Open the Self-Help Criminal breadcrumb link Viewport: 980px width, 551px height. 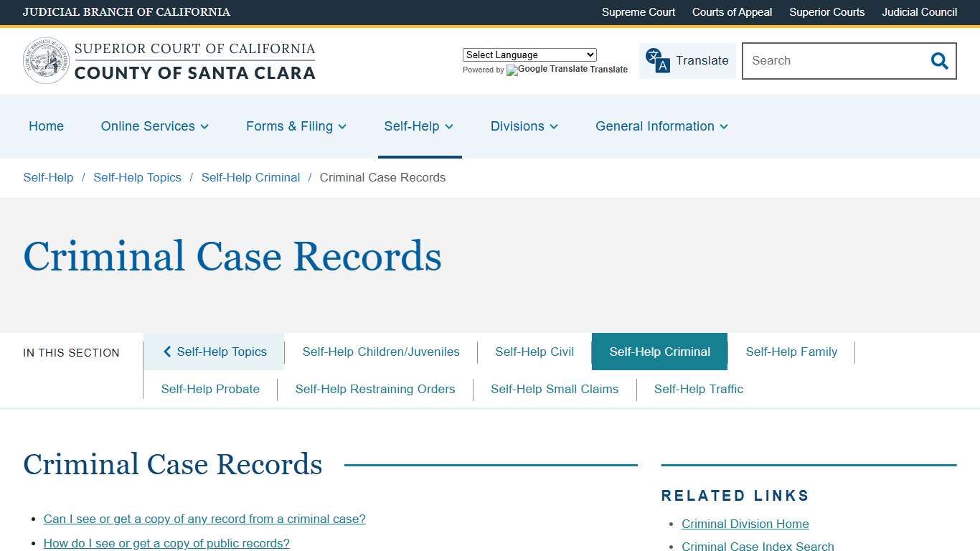click(250, 177)
